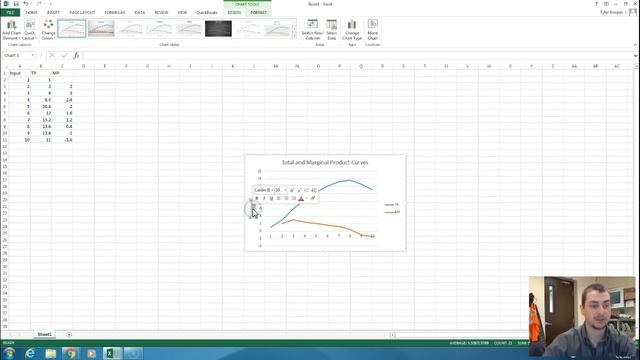Click the chart title text
Screen dimensions: 640x360
pyautogui.click(x=325, y=162)
